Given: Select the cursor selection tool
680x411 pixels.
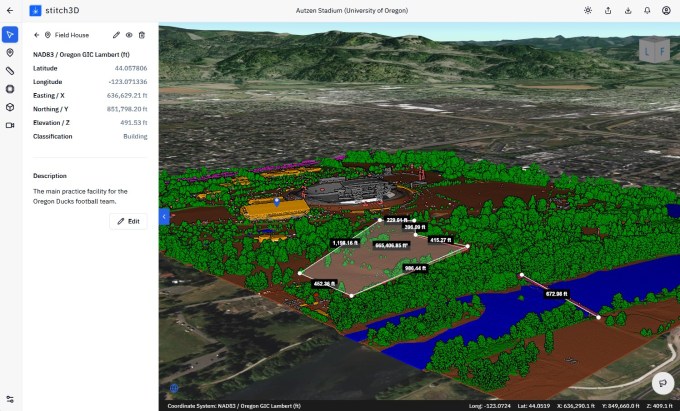Looking at the screenshot, I should [x=9, y=35].
